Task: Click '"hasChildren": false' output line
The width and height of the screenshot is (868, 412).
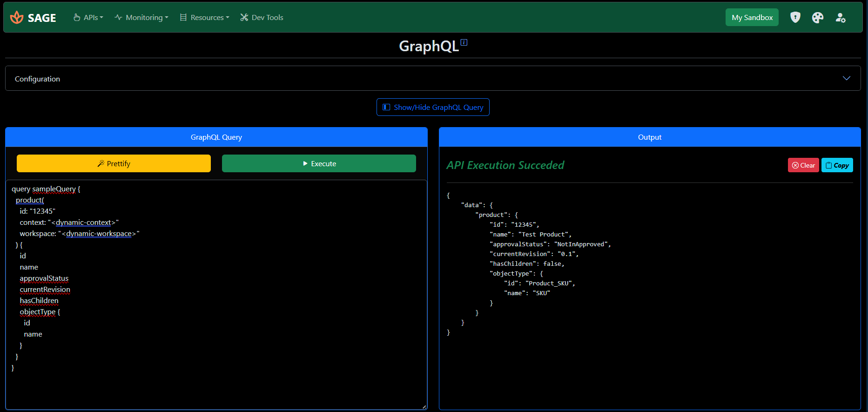Action: click(x=527, y=263)
